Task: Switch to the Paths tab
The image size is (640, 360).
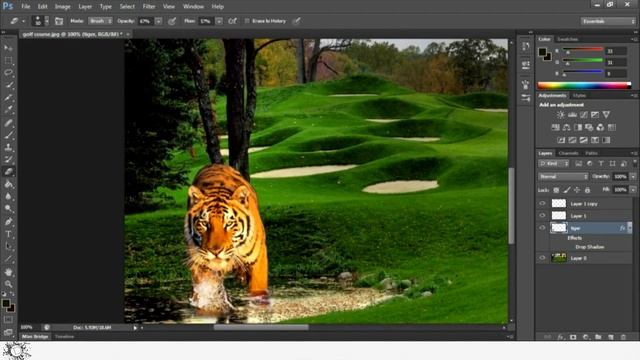Action: pyautogui.click(x=591, y=153)
